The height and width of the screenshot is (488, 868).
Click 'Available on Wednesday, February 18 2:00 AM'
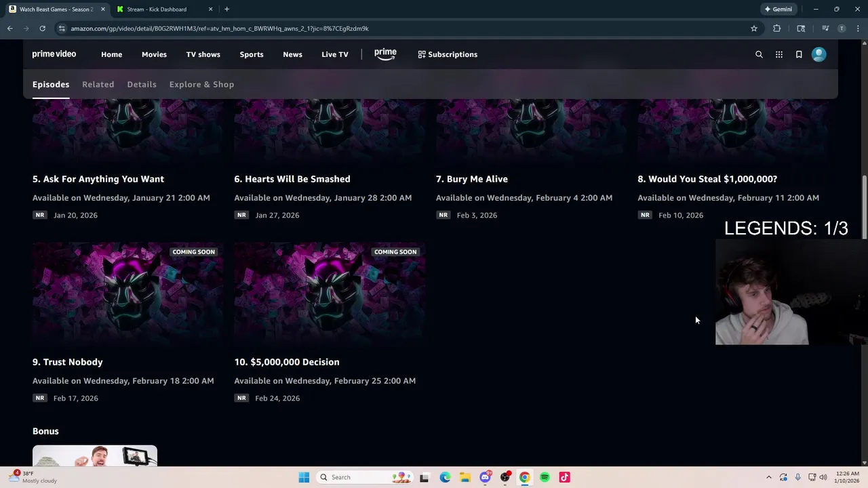[x=123, y=381]
